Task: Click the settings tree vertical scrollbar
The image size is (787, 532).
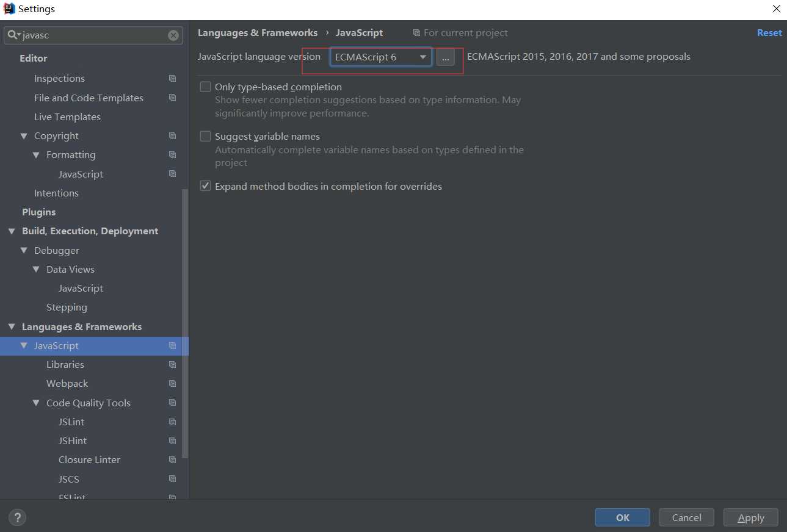Action: tap(186, 323)
